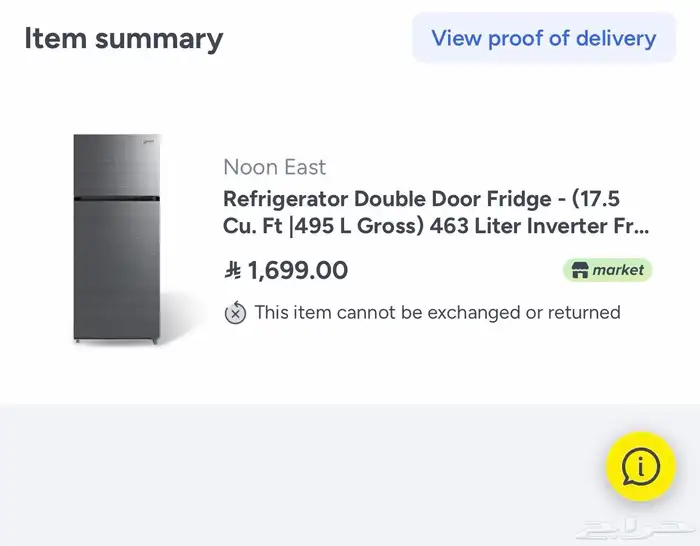700x546 pixels.
Task: Select the green market badge
Action: (x=607, y=270)
